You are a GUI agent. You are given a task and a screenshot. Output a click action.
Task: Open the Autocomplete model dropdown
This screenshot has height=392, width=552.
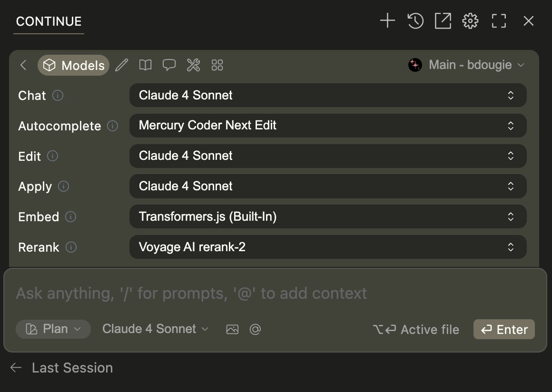pos(327,126)
